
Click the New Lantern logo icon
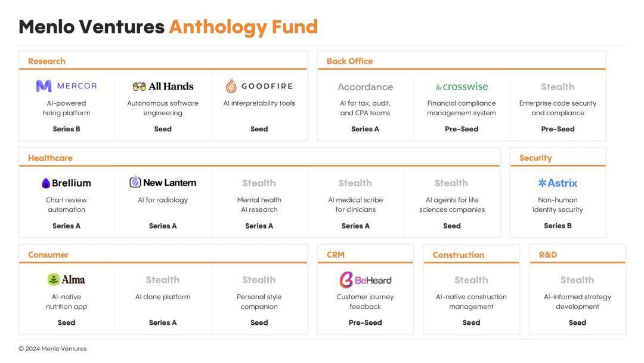pyautogui.click(x=135, y=181)
